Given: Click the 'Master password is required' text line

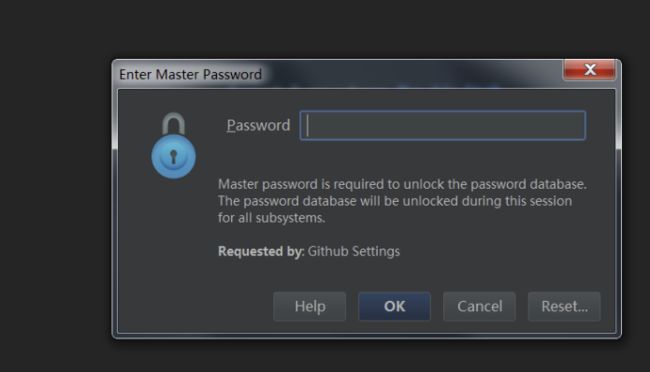Looking at the screenshot, I should 402,184.
